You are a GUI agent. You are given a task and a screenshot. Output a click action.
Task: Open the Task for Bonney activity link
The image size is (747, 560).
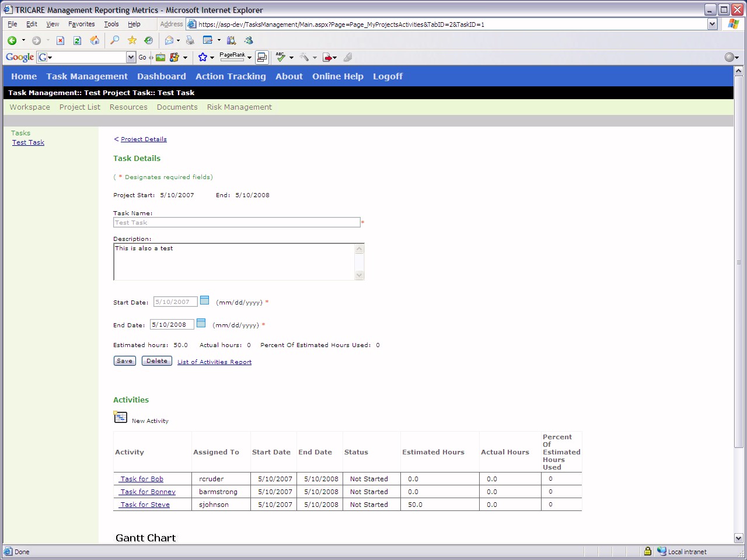[148, 492]
